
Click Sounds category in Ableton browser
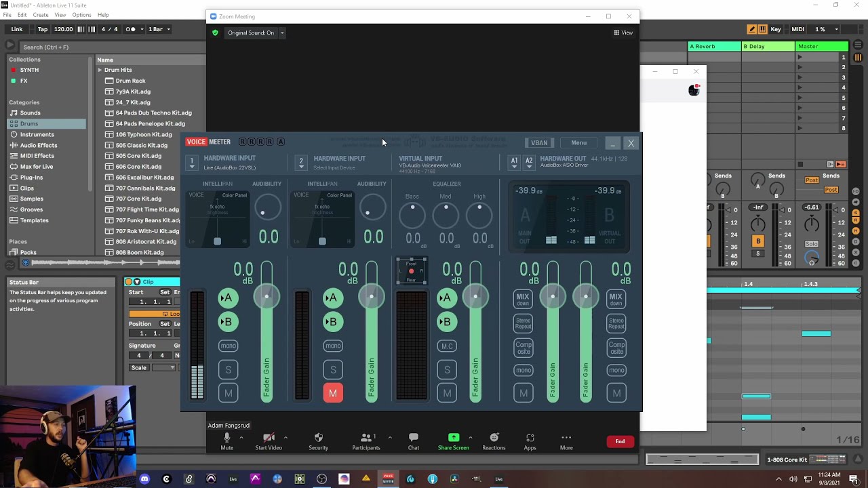click(30, 113)
